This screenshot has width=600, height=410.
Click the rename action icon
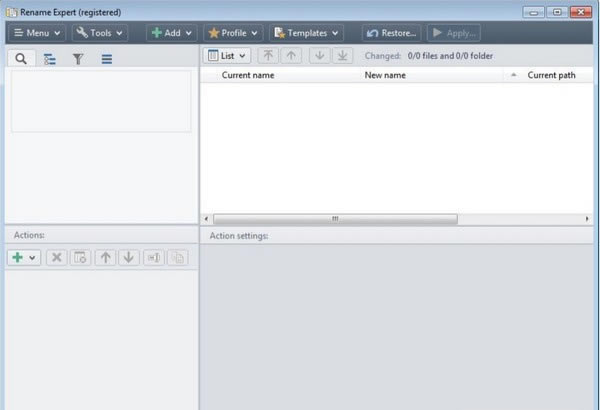click(x=154, y=258)
